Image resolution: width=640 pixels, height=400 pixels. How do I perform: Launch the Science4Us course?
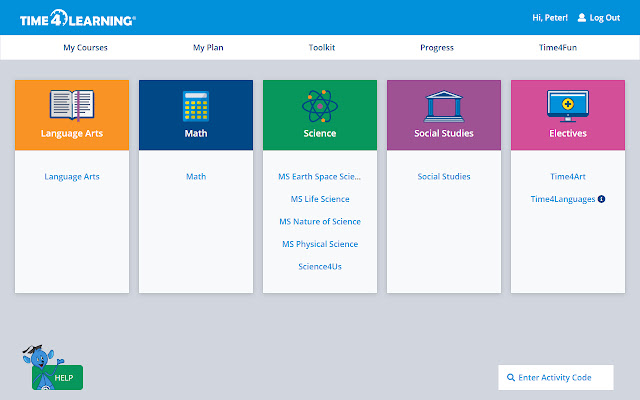[x=320, y=266]
